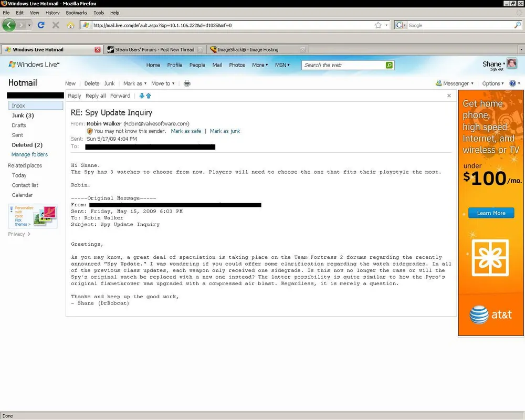Image resolution: width=525 pixels, height=420 pixels.
Task: Open the Bookmarks menu
Action: click(76, 13)
